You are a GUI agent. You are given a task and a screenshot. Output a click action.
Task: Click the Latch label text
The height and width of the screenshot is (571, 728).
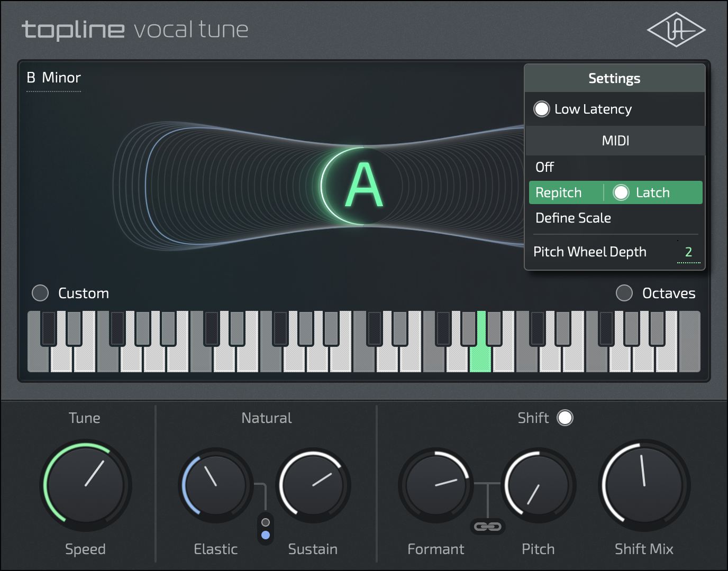[x=653, y=192]
